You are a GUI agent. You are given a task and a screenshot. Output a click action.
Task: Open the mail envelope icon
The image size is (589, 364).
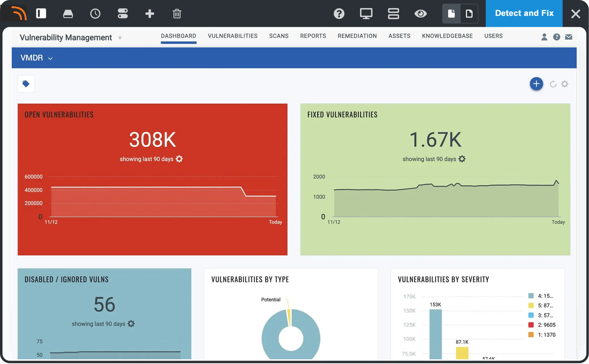pyautogui.click(x=569, y=37)
